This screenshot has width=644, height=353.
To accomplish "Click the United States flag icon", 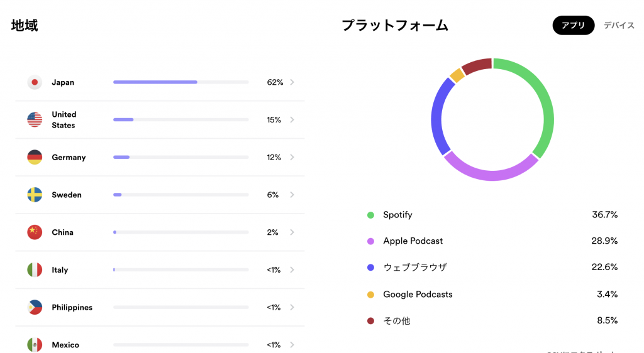I will click(35, 120).
